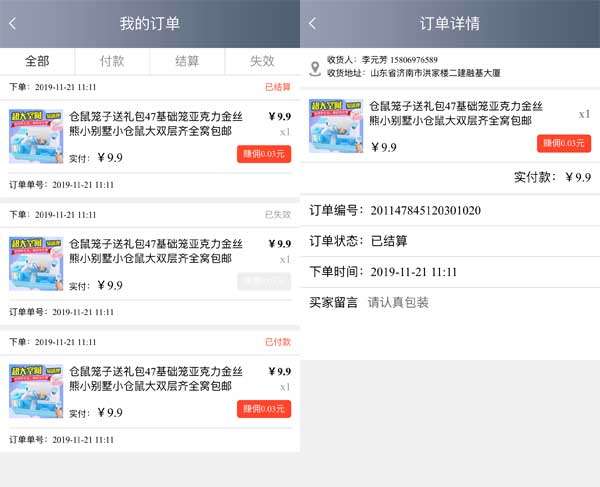Tap back arrow on 我的订单 screen
Image resolution: width=600 pixels, height=487 pixels.
tap(13, 24)
